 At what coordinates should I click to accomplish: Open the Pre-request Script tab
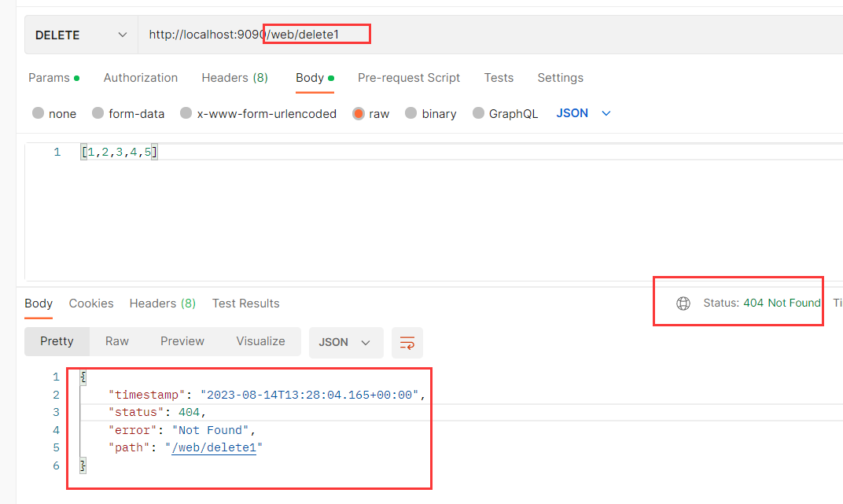(x=409, y=78)
